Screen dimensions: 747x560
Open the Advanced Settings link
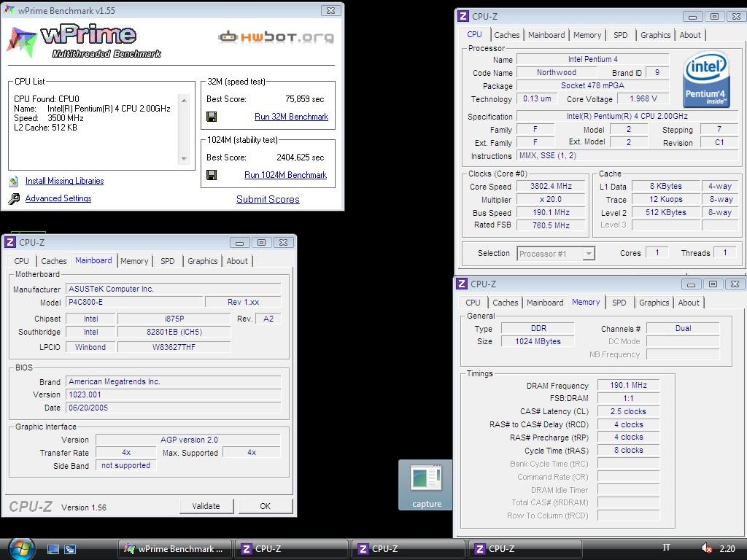coord(58,198)
